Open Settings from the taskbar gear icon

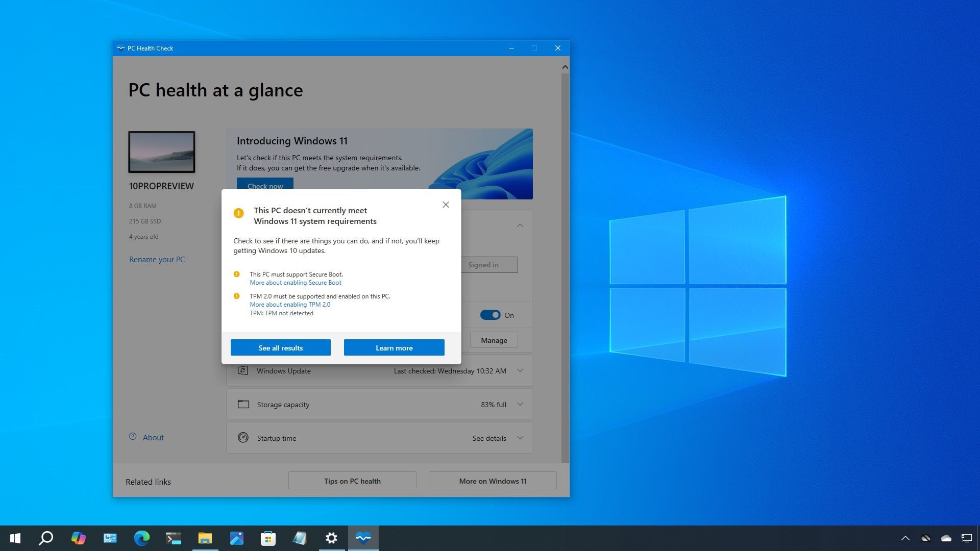click(x=331, y=538)
